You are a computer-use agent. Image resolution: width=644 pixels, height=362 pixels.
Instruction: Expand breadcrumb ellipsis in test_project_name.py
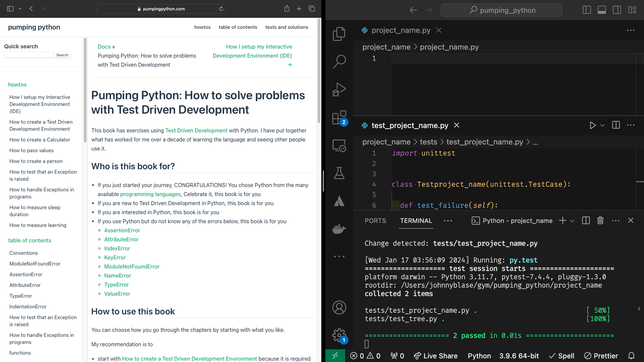535,142
